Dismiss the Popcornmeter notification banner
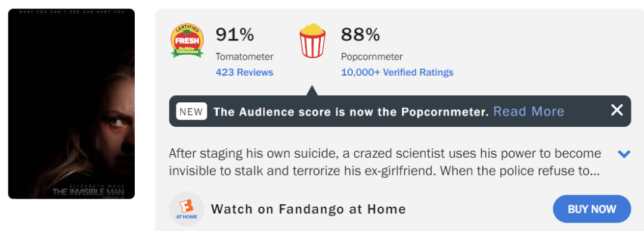This screenshot has width=644, height=231. click(x=617, y=110)
